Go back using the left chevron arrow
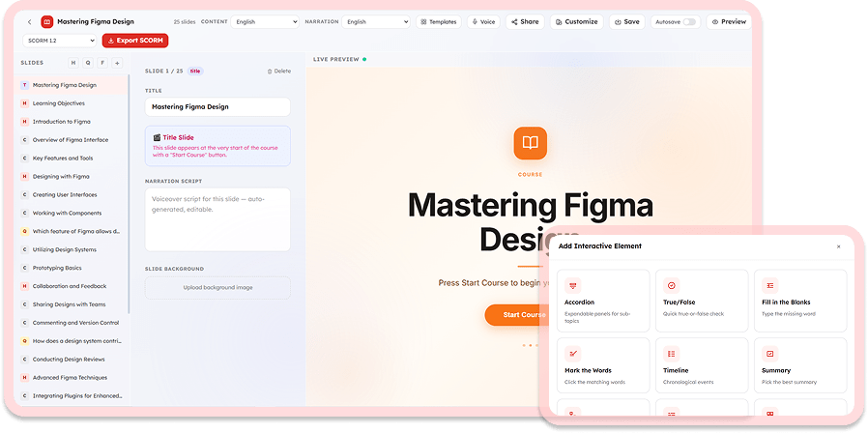 (29, 22)
